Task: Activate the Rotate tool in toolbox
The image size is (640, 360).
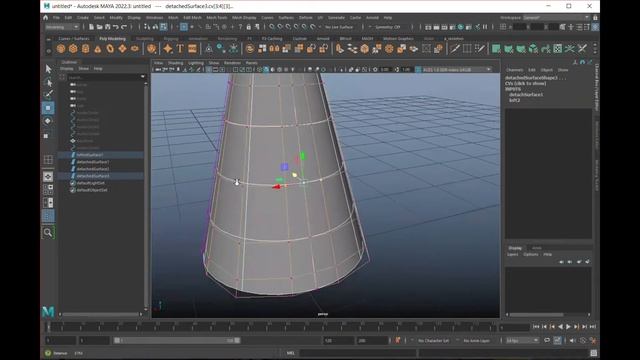Action: (48, 121)
